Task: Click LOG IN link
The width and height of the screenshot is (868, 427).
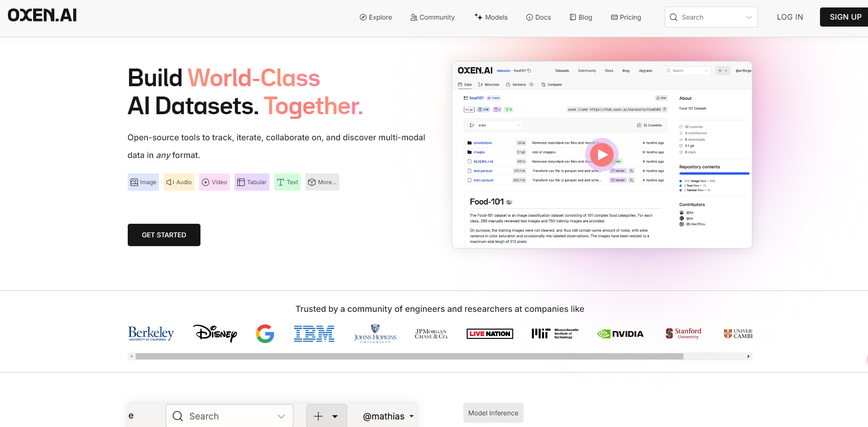Action: (x=790, y=17)
